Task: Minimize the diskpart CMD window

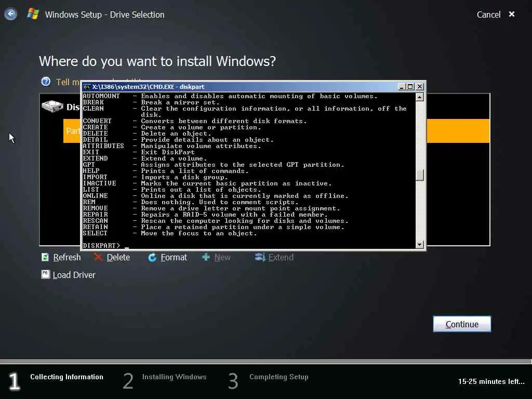Action: click(402, 87)
